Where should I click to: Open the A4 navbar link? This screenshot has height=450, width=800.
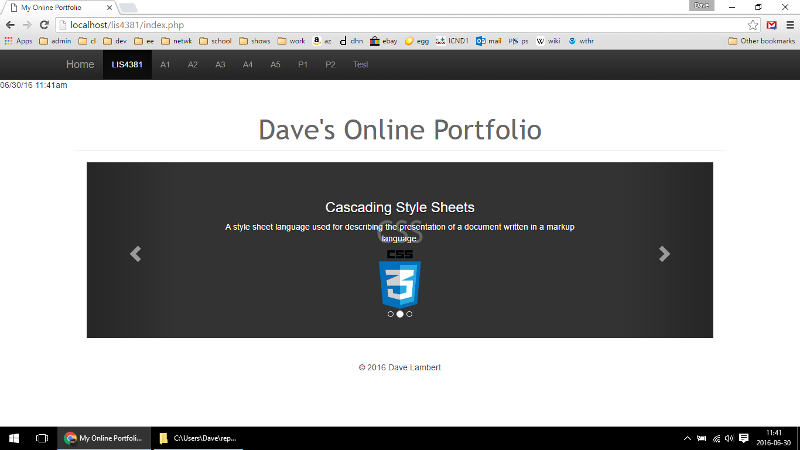[x=247, y=64]
